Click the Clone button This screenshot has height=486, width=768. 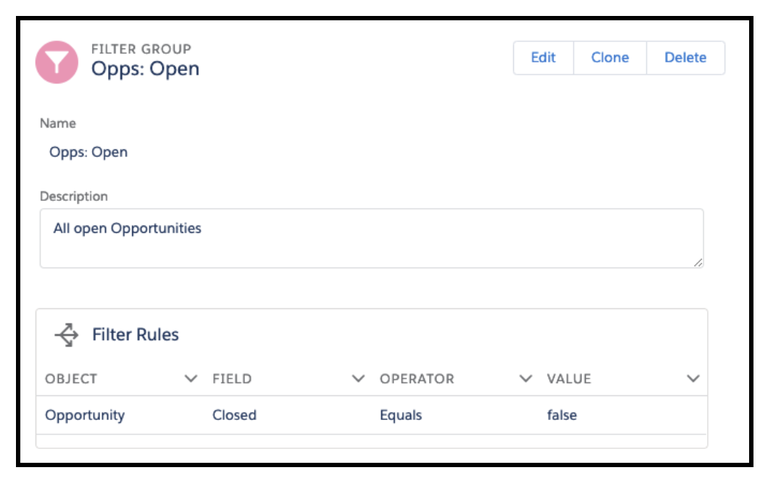click(610, 58)
